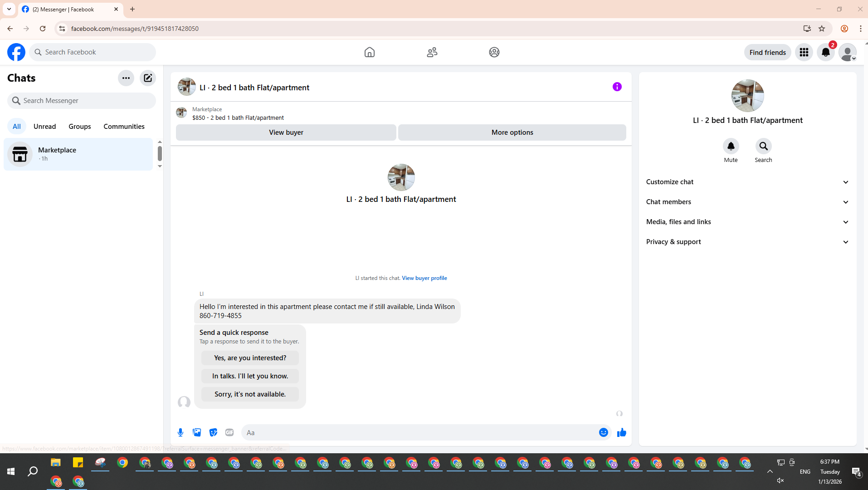Bookmark this page with the star icon

pyautogui.click(x=822, y=29)
